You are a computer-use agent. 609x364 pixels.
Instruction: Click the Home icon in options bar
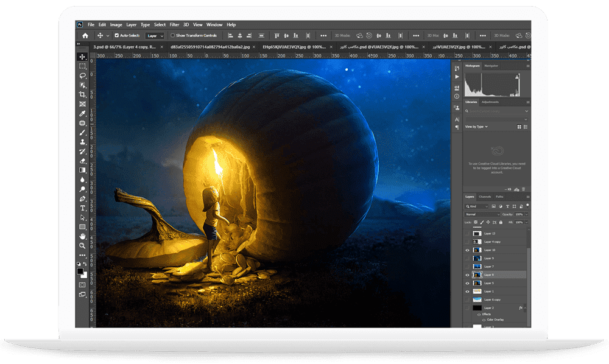tap(85, 36)
